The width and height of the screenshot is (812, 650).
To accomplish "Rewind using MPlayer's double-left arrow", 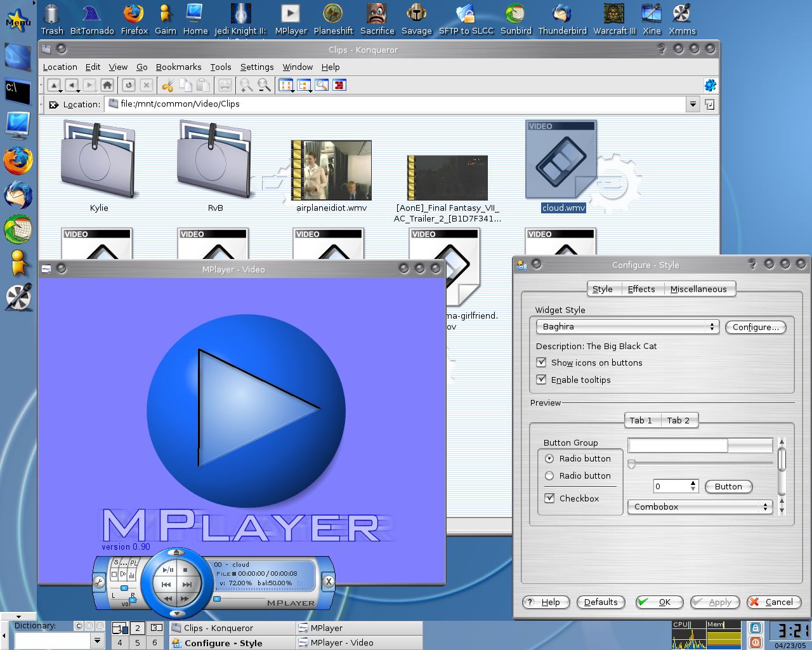I will (x=168, y=599).
